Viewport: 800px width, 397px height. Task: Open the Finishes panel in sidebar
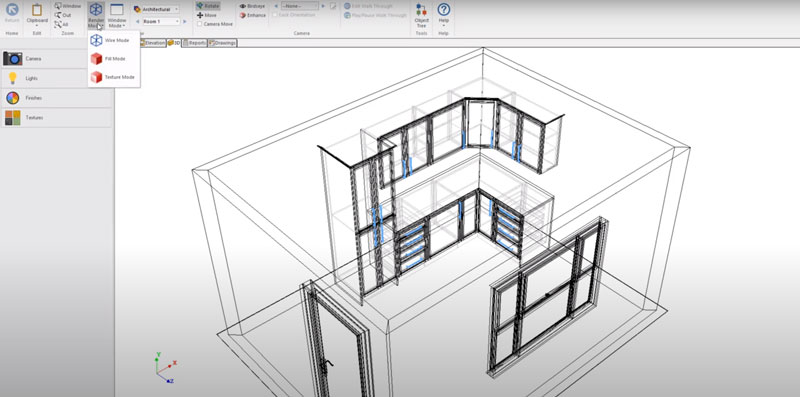[x=56, y=97]
